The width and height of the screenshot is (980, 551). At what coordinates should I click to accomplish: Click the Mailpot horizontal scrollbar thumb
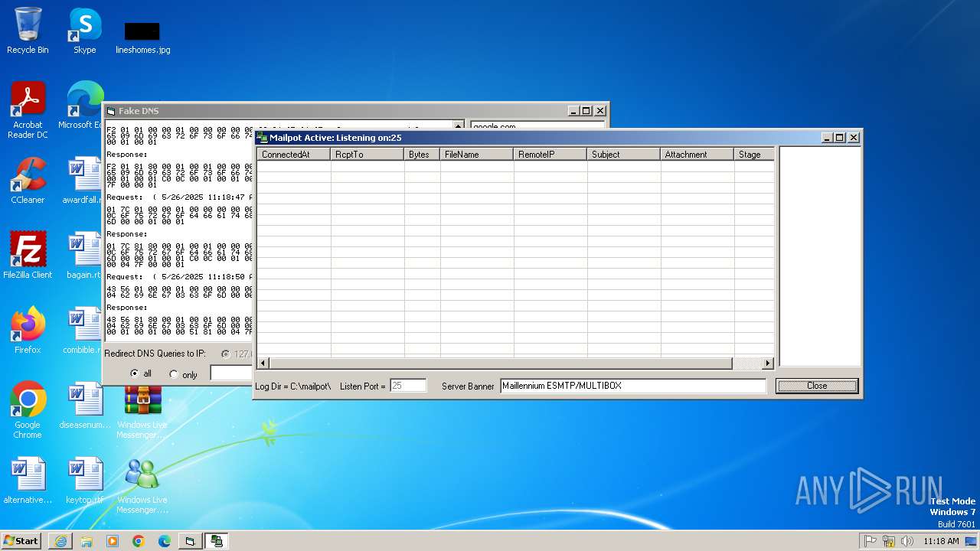point(501,363)
